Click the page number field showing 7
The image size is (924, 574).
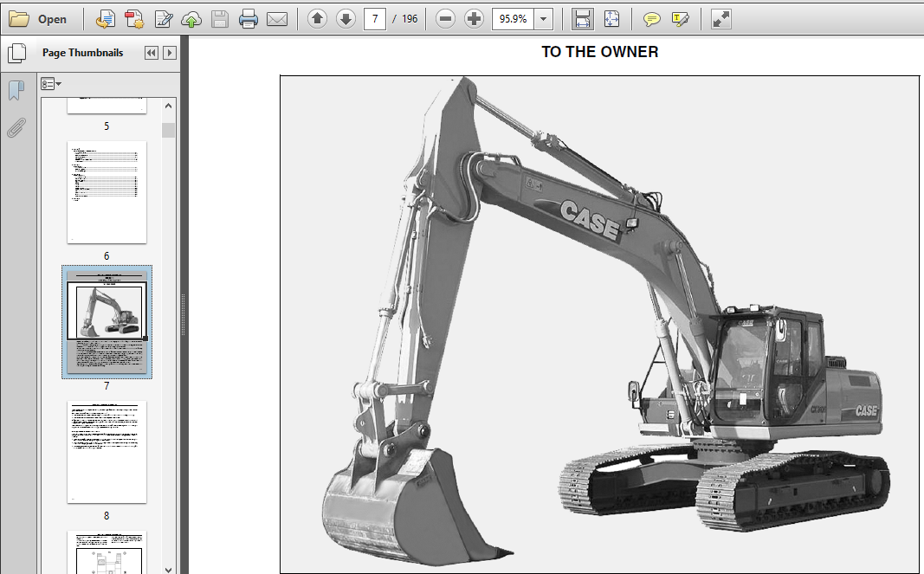tap(375, 19)
